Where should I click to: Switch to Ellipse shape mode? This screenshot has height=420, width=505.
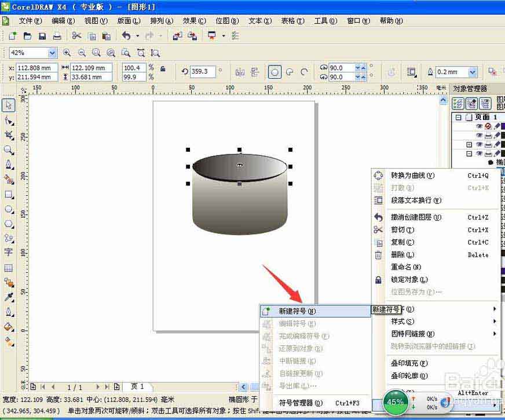[275, 72]
